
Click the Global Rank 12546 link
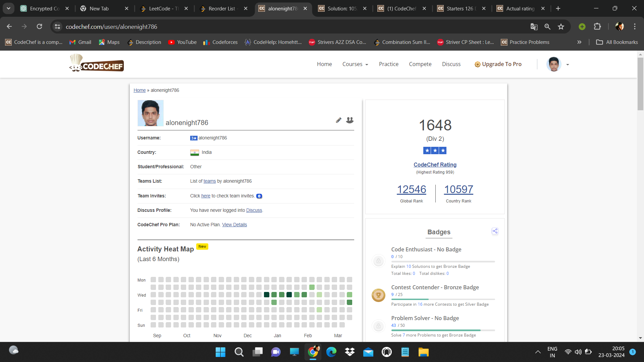tap(411, 189)
